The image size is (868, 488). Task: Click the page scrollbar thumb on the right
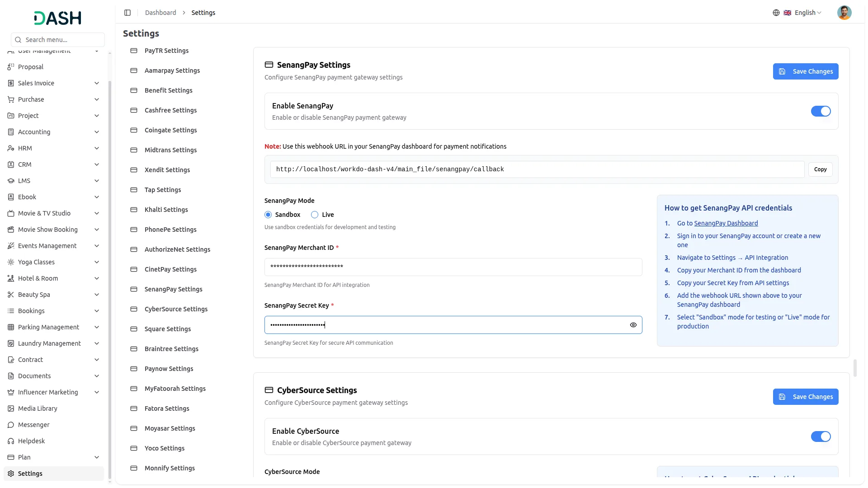[855, 368]
